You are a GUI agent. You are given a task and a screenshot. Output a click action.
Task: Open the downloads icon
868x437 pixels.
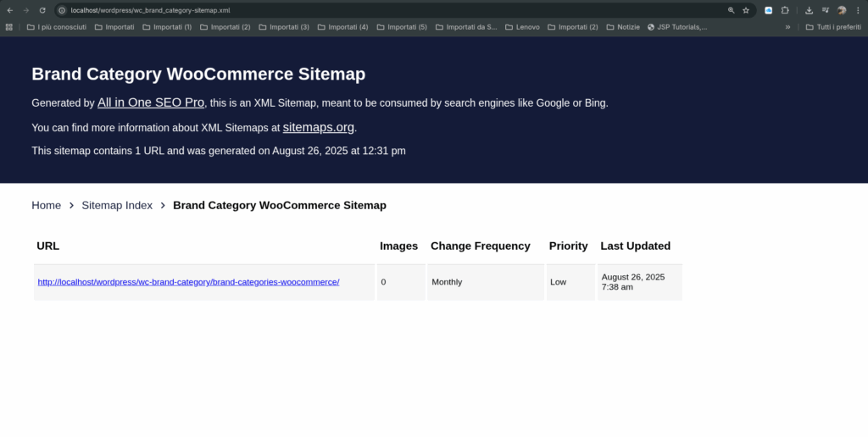[809, 10]
